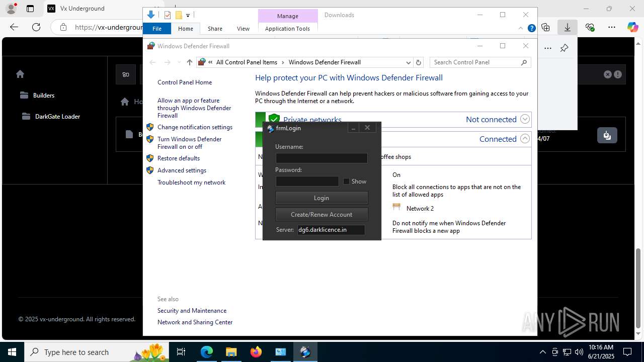
Task: Click the Password field in frmLogin
Action: coord(307,182)
